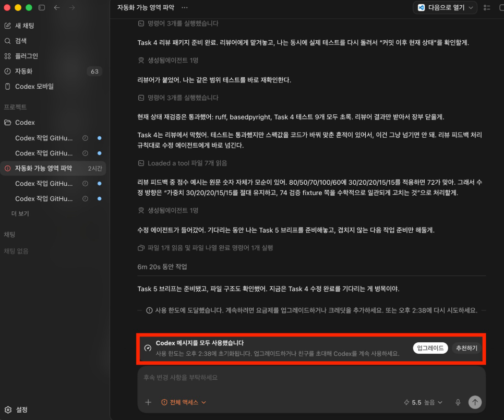Click the 2시간 timestamp on the selected thread
Viewport: 504px width, 420px height.
(95, 169)
